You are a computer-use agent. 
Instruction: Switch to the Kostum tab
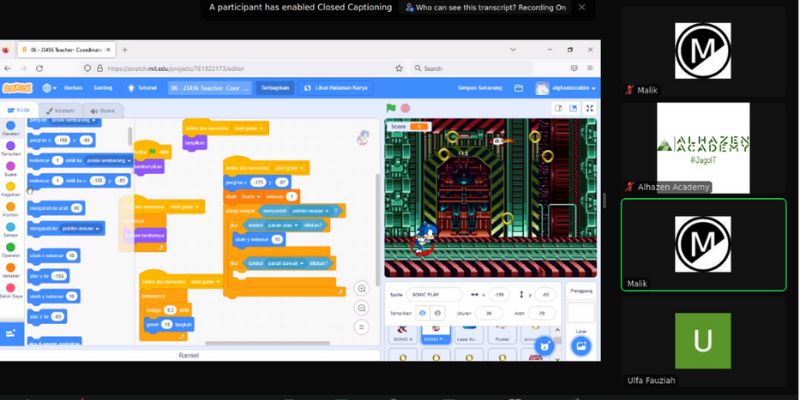61,109
